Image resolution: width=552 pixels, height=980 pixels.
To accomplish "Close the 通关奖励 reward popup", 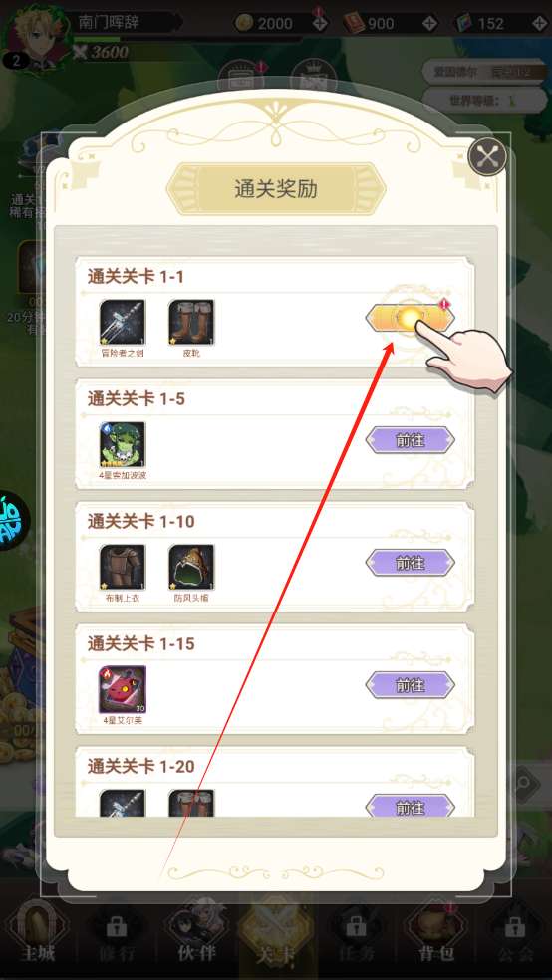I will 487,157.
